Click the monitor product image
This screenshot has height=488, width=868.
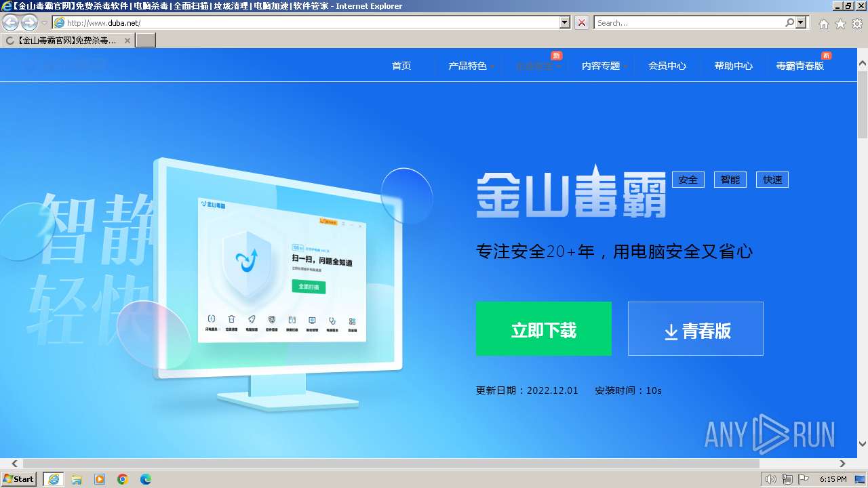tap(278, 285)
